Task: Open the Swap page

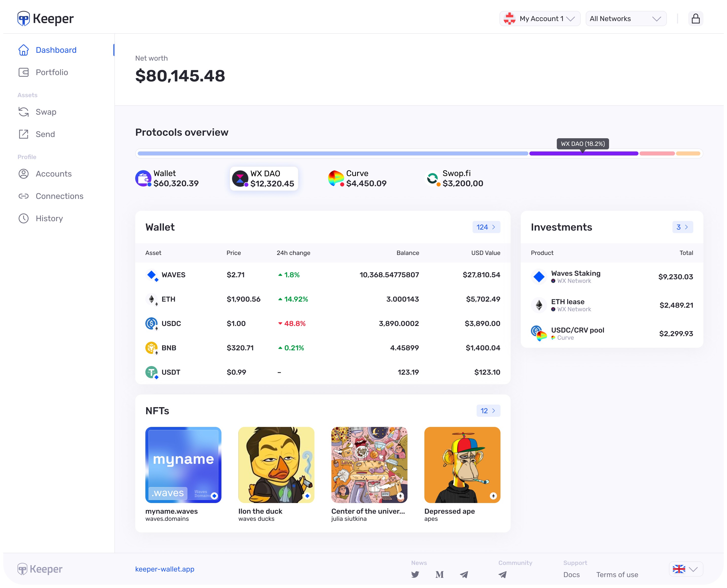Action: coord(46,112)
